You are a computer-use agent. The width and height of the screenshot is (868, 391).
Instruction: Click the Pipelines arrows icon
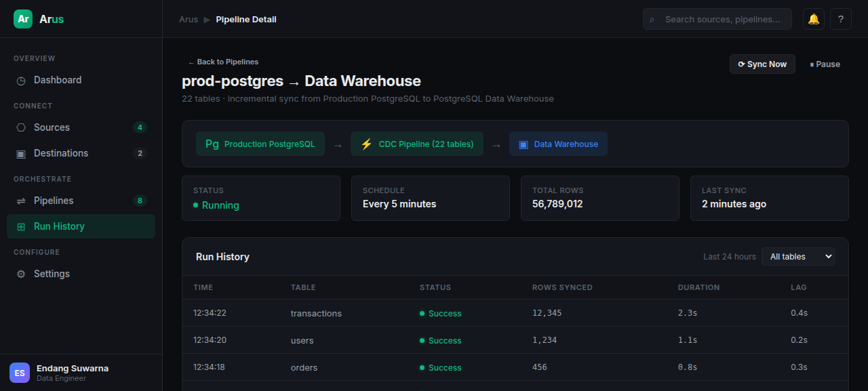pos(21,201)
